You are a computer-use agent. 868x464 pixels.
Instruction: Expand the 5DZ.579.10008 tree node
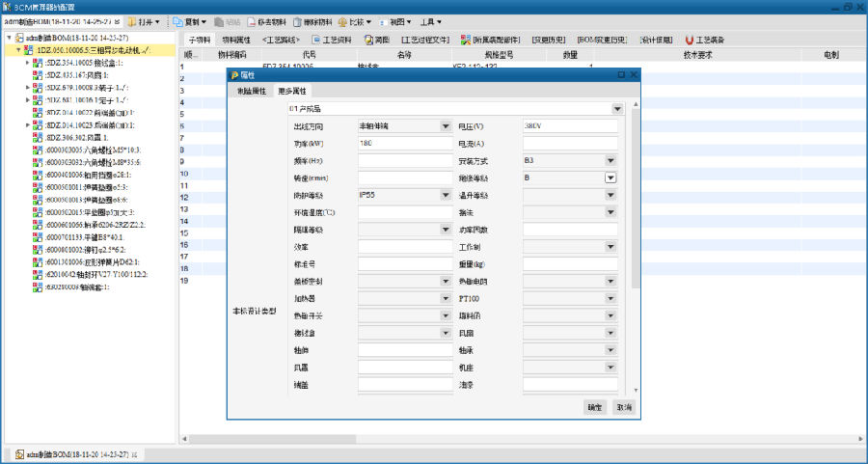28,87
